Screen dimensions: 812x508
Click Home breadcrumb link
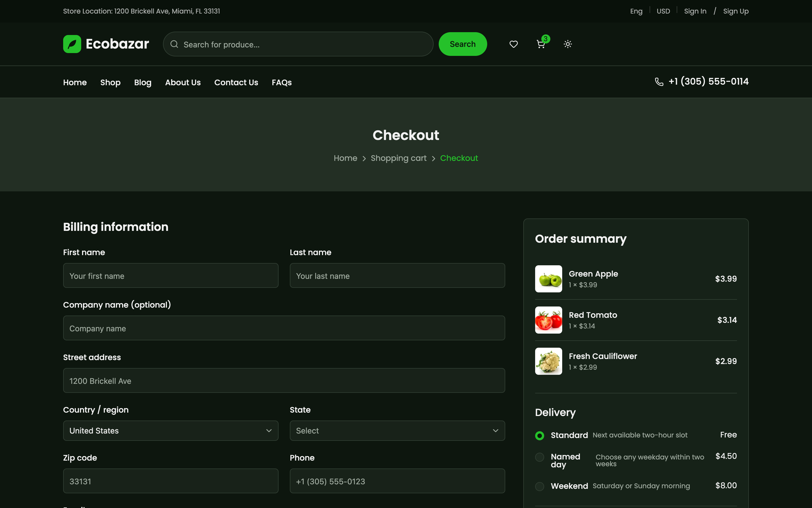tap(345, 158)
